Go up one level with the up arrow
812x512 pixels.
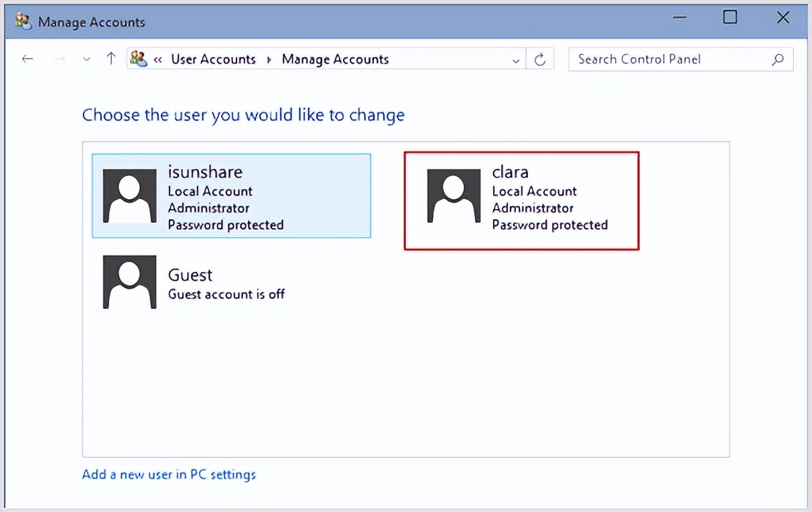coord(111,59)
